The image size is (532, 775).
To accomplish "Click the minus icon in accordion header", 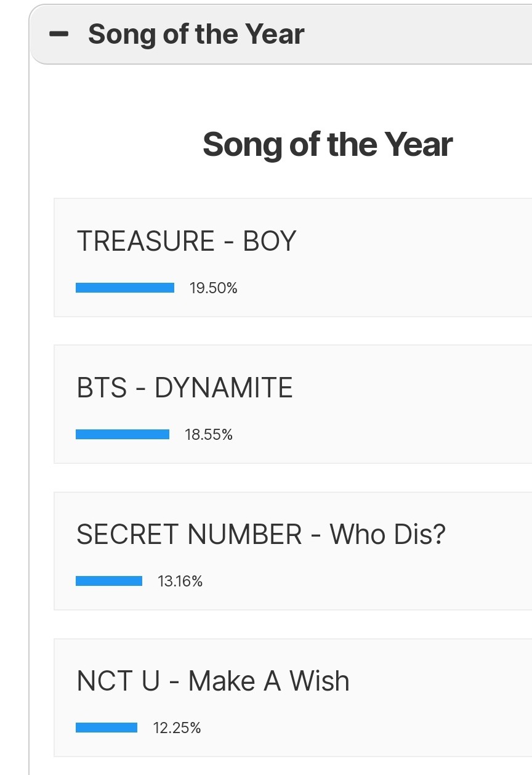I will pyautogui.click(x=59, y=34).
